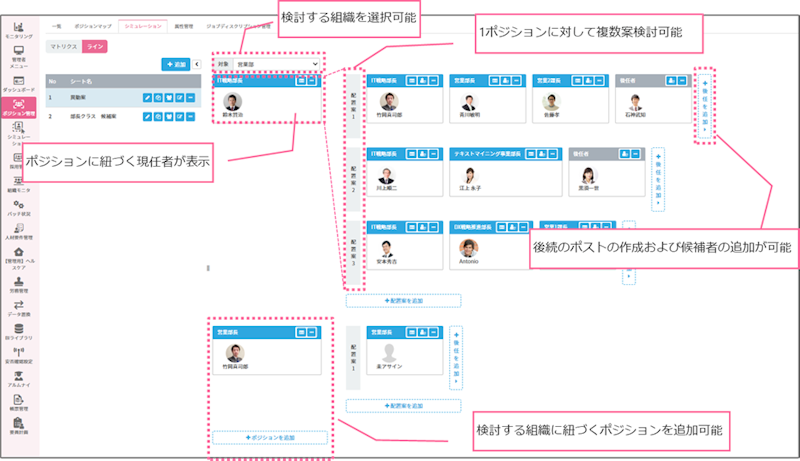Open the 管理者メニュー sidebar item
The width and height of the screenshot is (800, 461).
(18, 57)
